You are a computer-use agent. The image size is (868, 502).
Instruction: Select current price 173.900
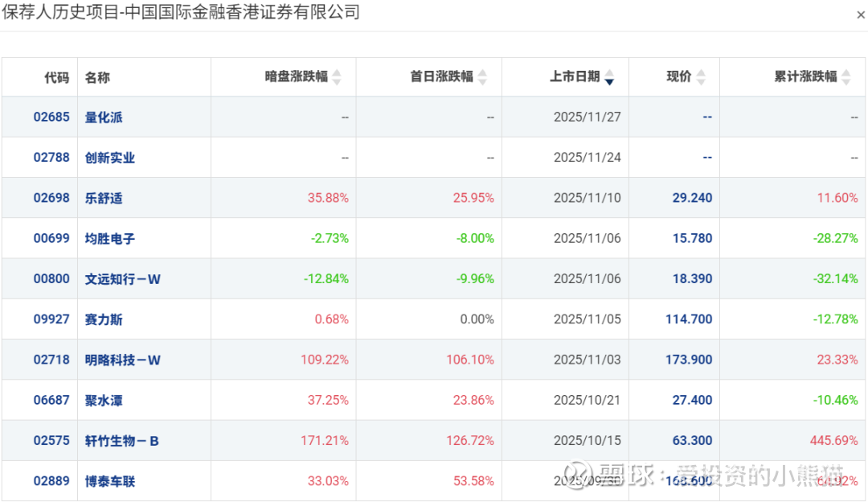coord(689,360)
